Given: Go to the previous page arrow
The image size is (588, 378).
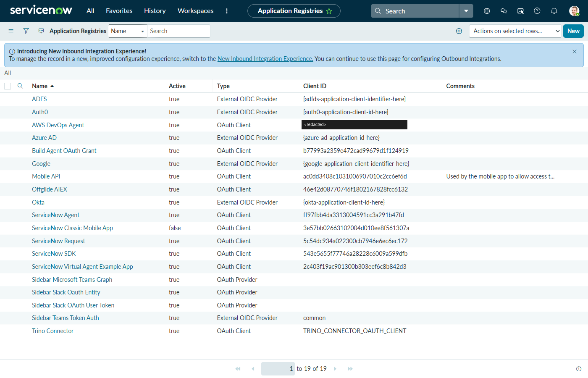Looking at the screenshot, I should click(253, 369).
